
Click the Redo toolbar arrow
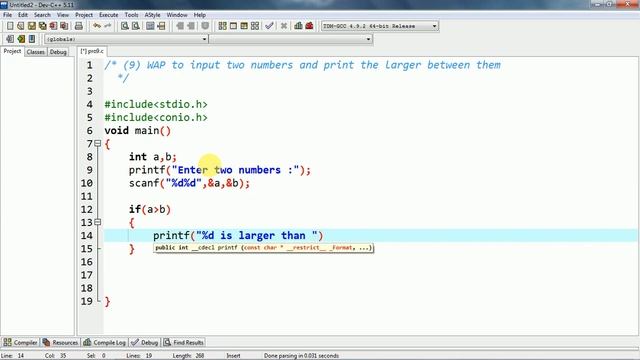(x=108, y=26)
